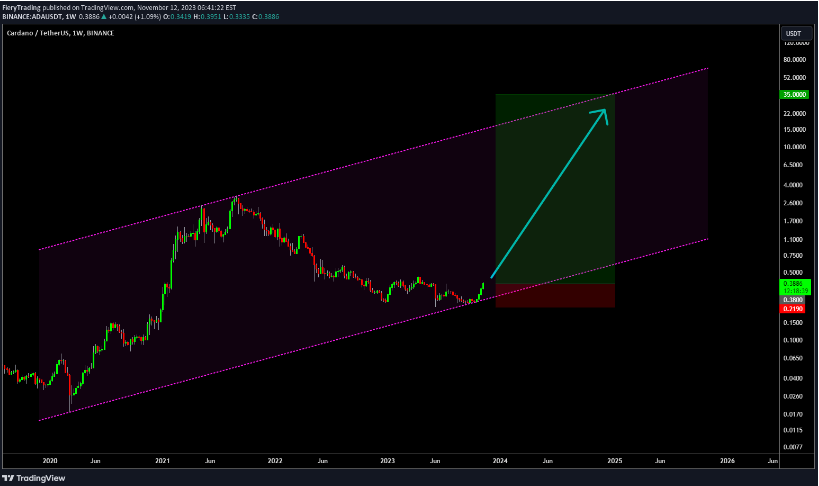Click the green 35.0000 target price label
The image size is (819, 486).
tap(794, 95)
